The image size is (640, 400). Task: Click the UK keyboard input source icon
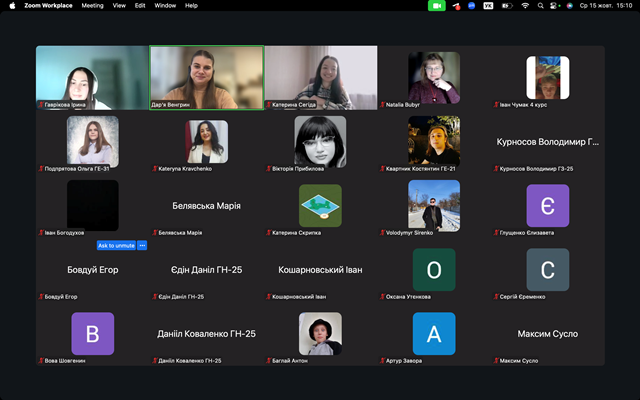[x=488, y=5]
